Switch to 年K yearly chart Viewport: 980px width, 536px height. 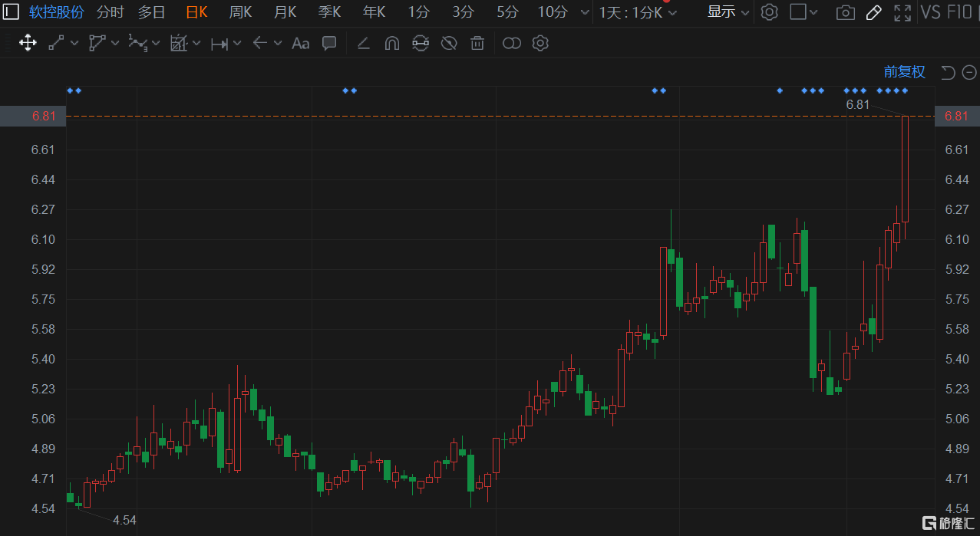tap(374, 12)
